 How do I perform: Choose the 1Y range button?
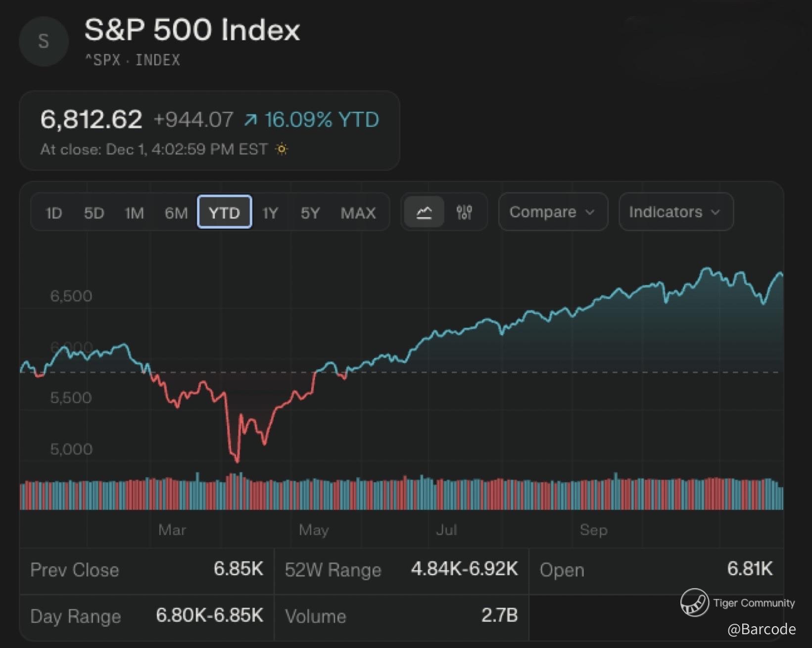tap(270, 213)
